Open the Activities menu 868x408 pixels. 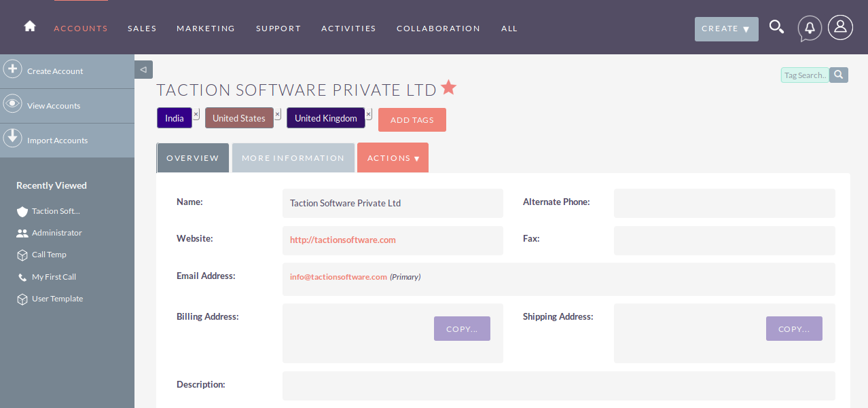(x=348, y=29)
